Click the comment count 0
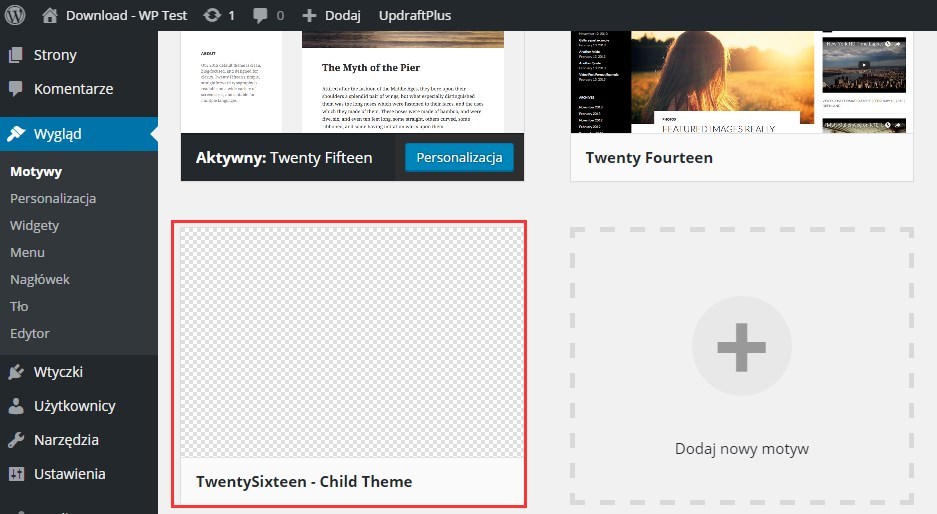 [280, 16]
